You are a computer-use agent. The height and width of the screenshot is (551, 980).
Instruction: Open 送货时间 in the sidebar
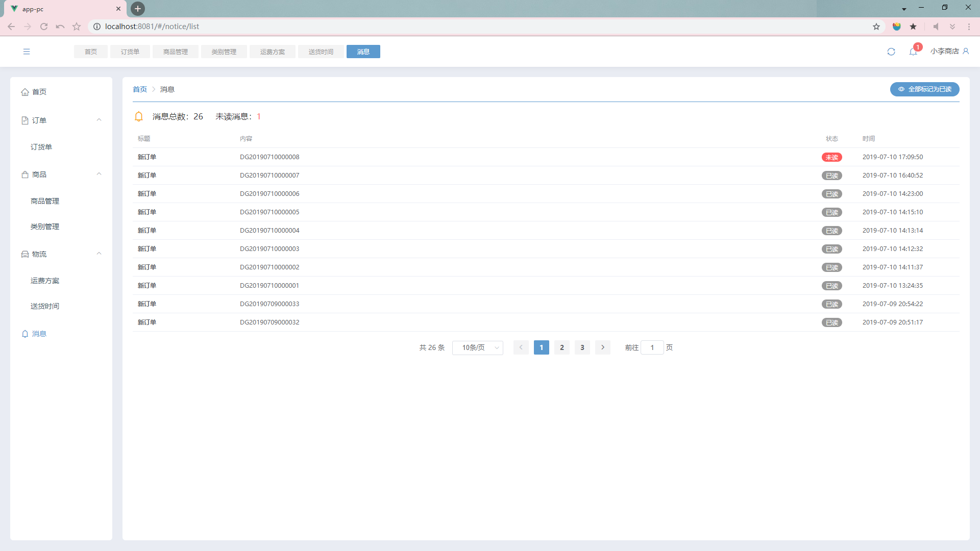click(x=45, y=306)
